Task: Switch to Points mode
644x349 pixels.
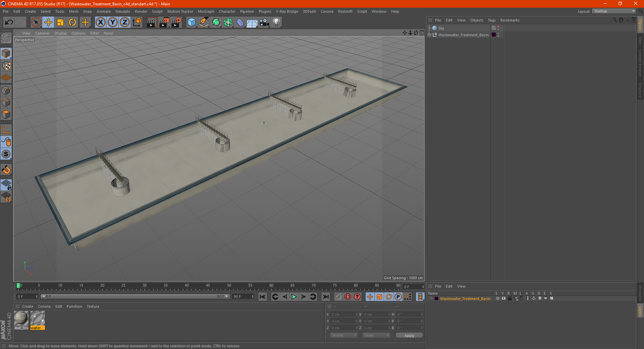Action: tap(6, 90)
